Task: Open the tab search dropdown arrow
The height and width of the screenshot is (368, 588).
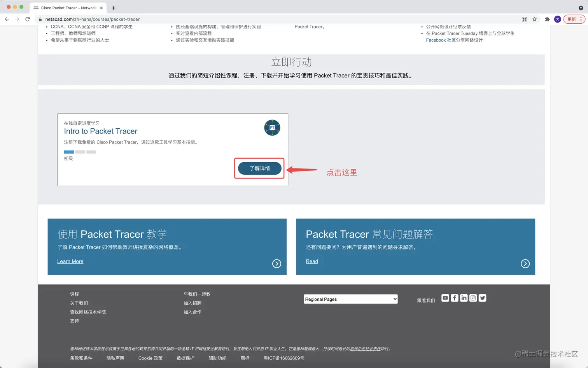Action: coord(581,8)
